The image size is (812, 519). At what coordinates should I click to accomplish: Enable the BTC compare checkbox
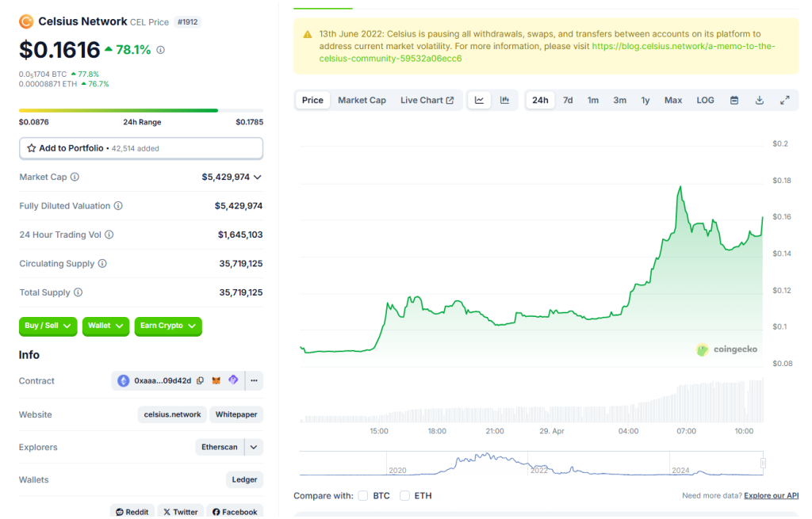tap(363, 496)
